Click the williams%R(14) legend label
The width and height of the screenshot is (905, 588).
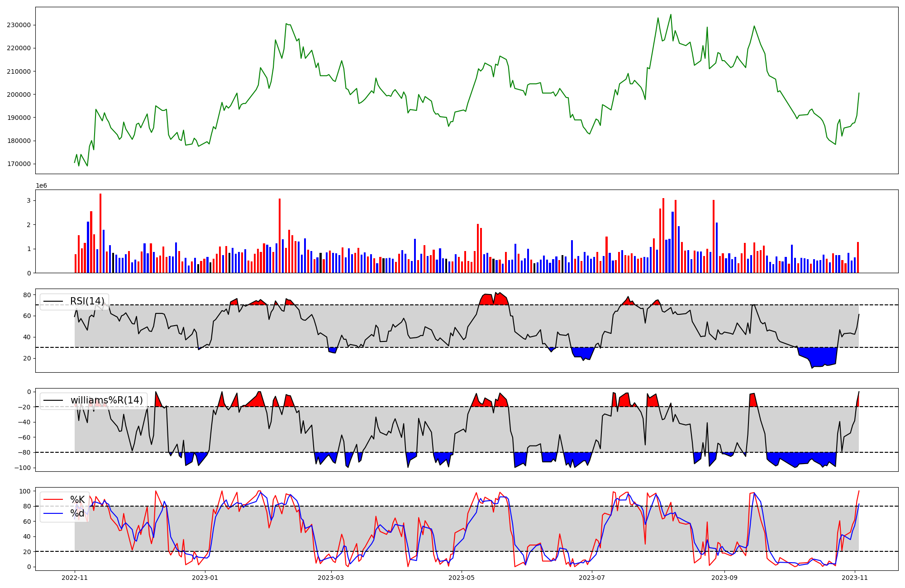pos(106,400)
